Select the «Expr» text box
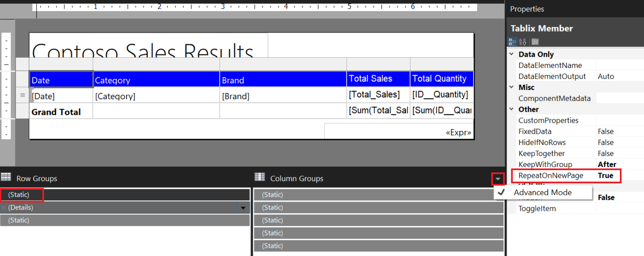Image resolution: width=644 pixels, height=256 pixels. tap(399, 131)
